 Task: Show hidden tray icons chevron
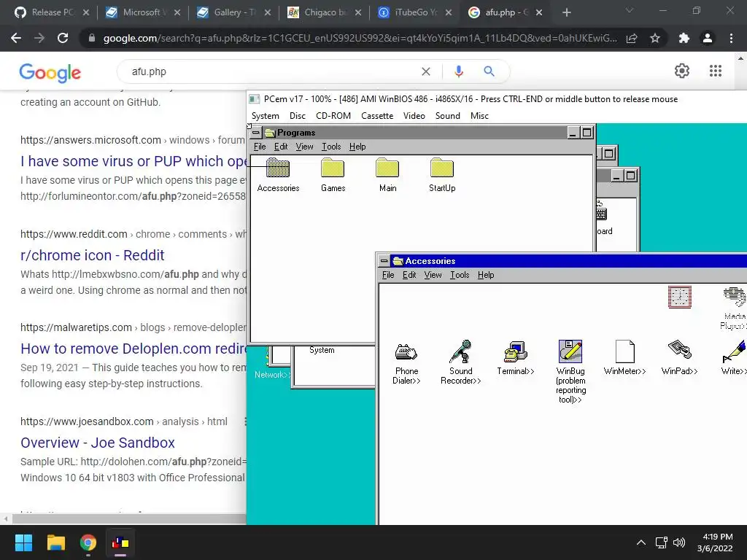641,542
